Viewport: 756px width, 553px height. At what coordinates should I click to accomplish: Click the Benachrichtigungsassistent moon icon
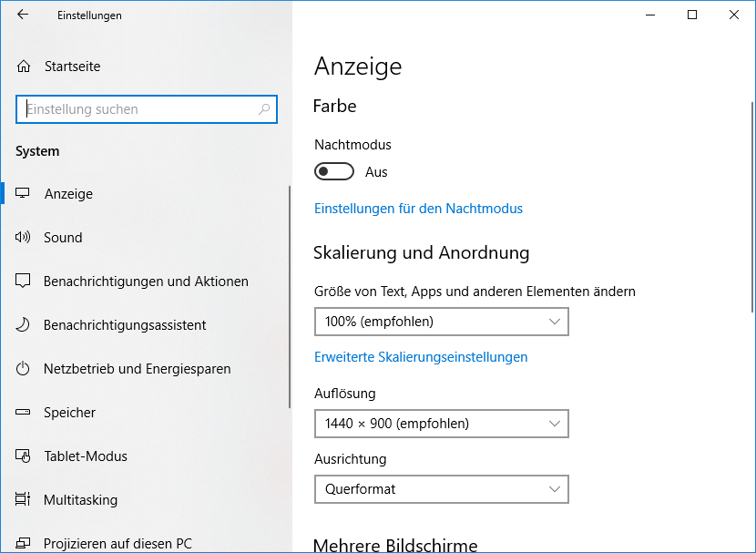tap(23, 324)
